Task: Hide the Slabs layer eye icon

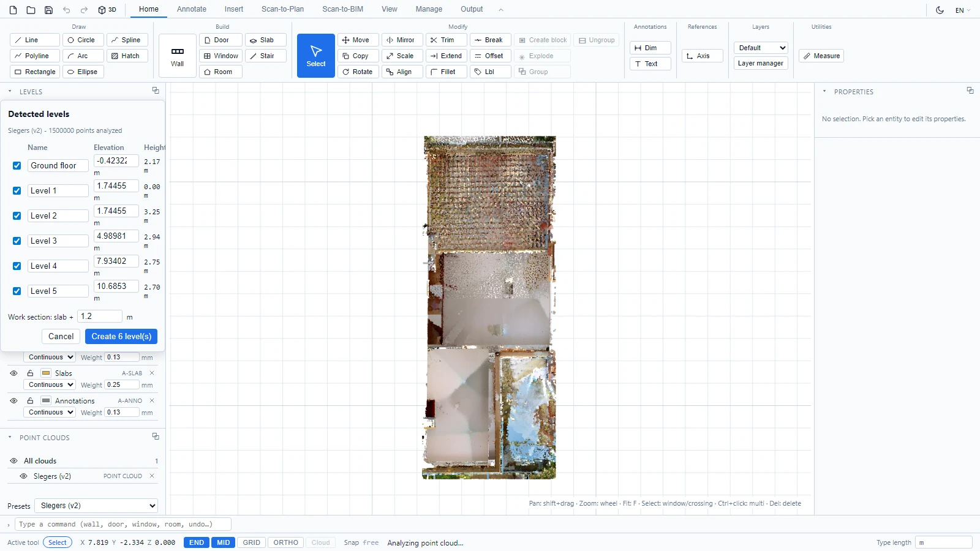Action: pos(13,373)
